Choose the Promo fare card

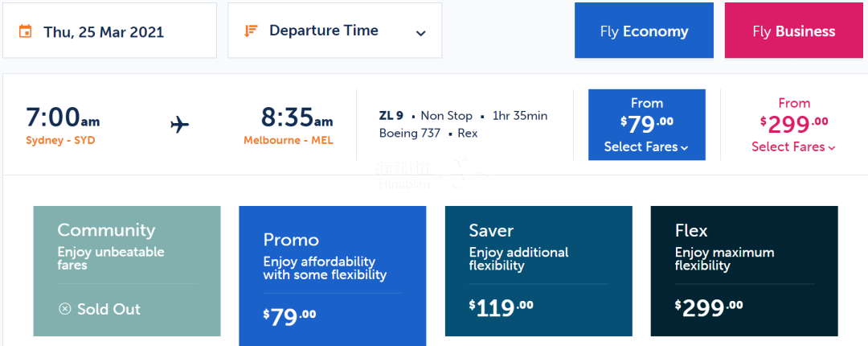pos(333,276)
